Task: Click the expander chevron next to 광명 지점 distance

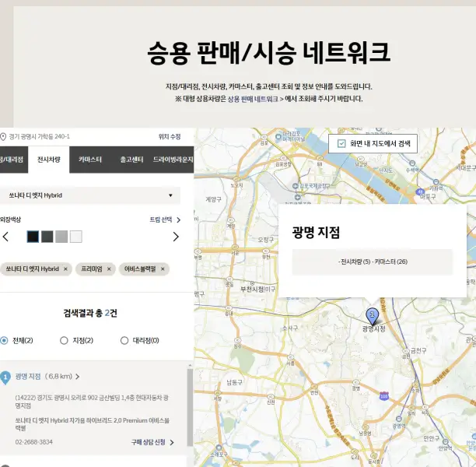Action: click(x=78, y=377)
